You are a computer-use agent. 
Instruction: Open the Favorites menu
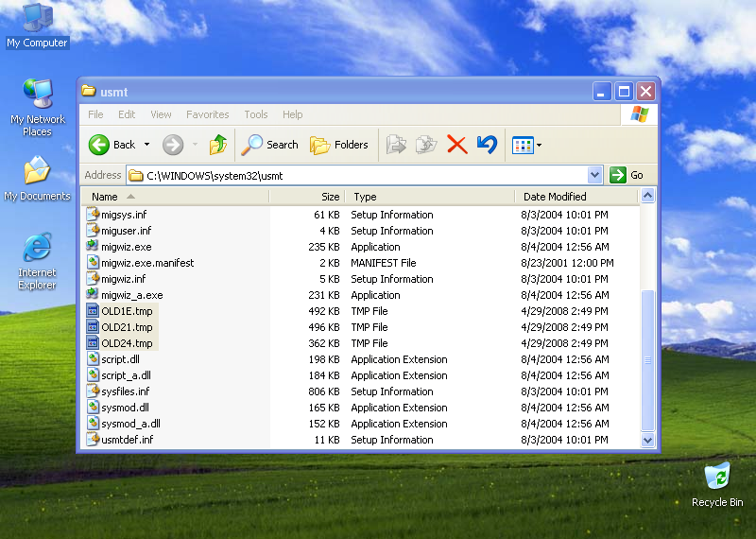click(207, 114)
